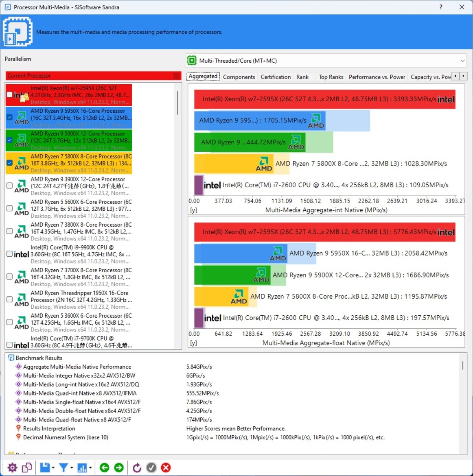Click the lightbulb icon beside Results Interpretation
Image resolution: width=473 pixels, height=476 pixels.
(18, 428)
